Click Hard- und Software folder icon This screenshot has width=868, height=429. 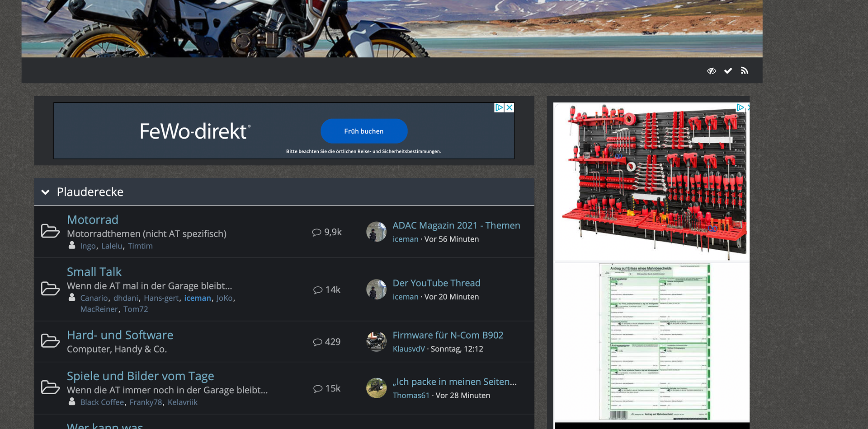coord(50,341)
